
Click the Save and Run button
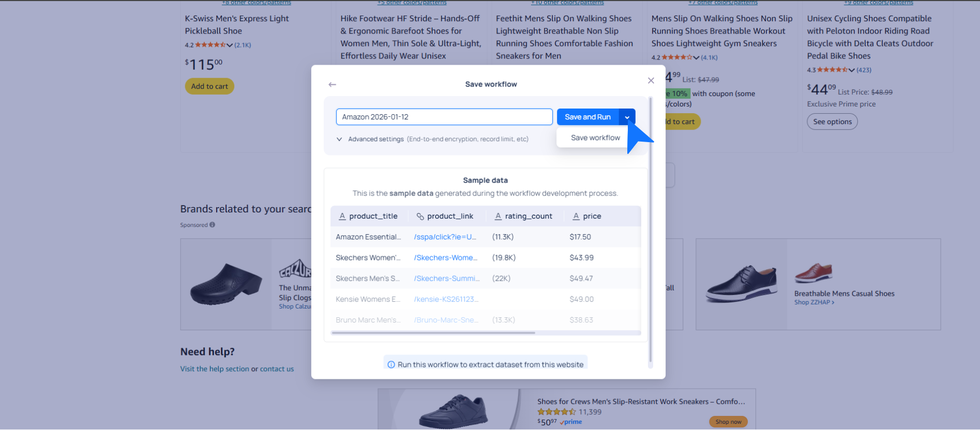click(x=587, y=117)
